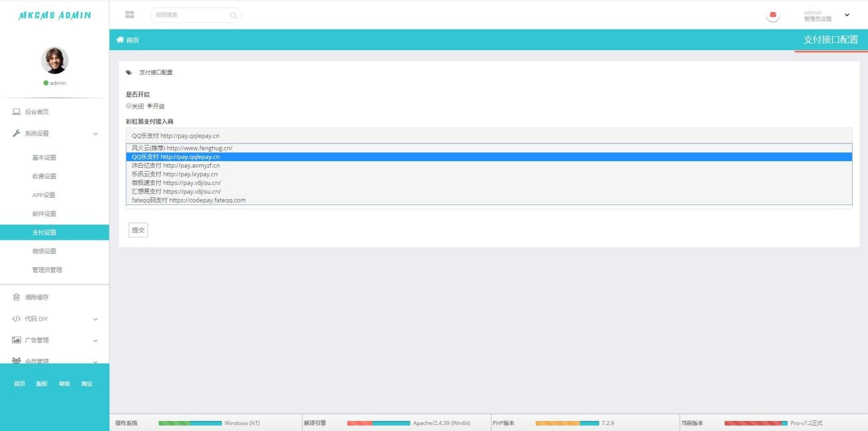Open 支付设置 submenu item
The image size is (868, 431).
pos(54,233)
